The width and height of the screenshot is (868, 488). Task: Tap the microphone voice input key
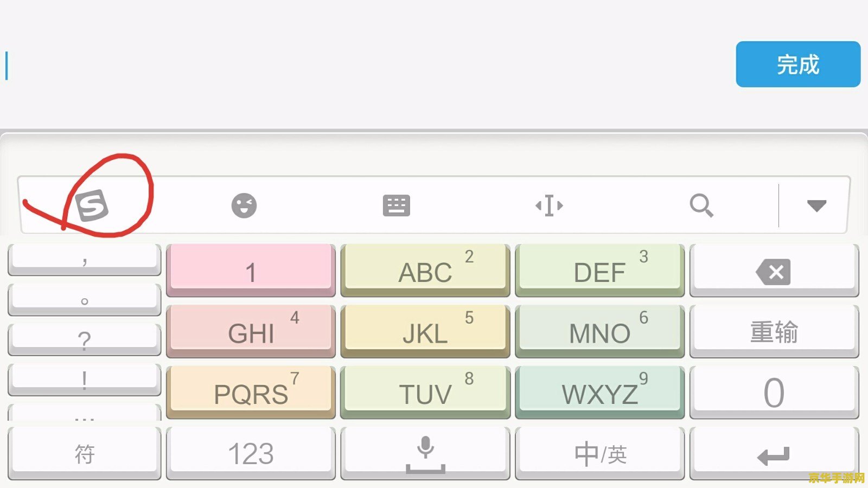[425, 453]
